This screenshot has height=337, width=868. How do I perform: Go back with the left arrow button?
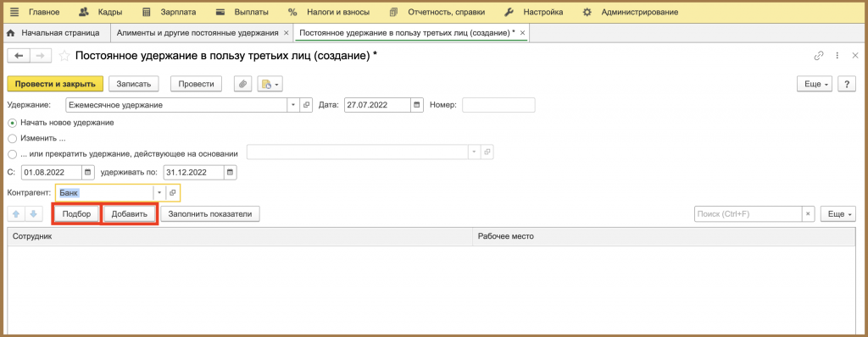point(19,55)
